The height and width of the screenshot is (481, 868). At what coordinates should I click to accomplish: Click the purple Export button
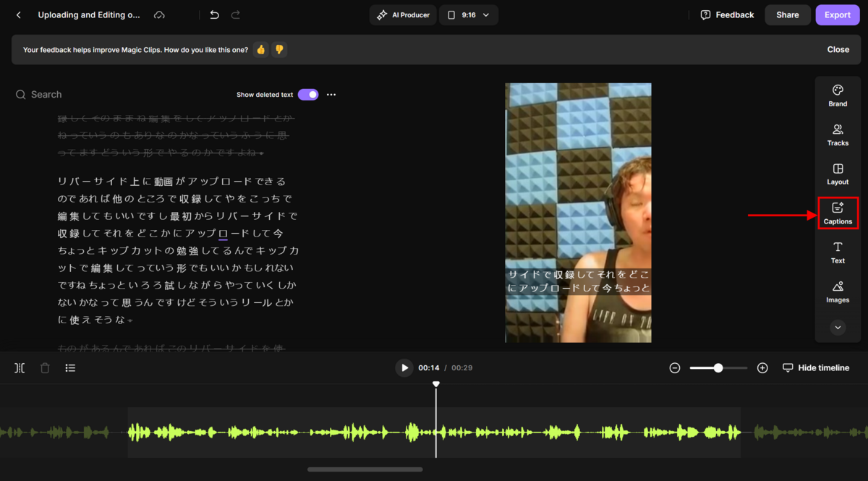pos(838,15)
